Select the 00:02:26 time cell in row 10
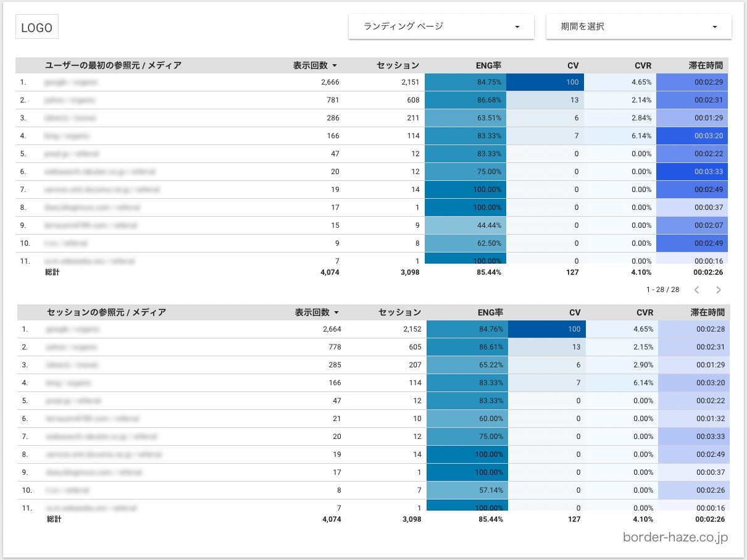This screenshot has height=560, width=747. tap(694, 490)
